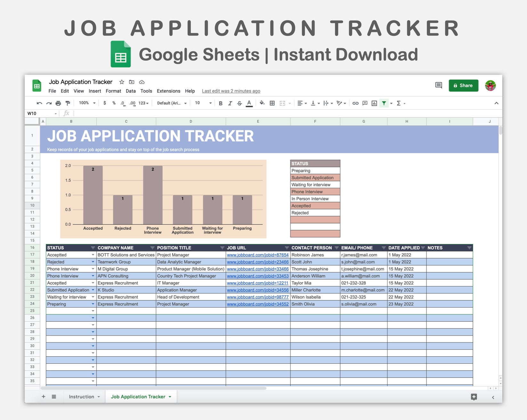
Task: Click the Format as currency icon
Action: click(105, 103)
